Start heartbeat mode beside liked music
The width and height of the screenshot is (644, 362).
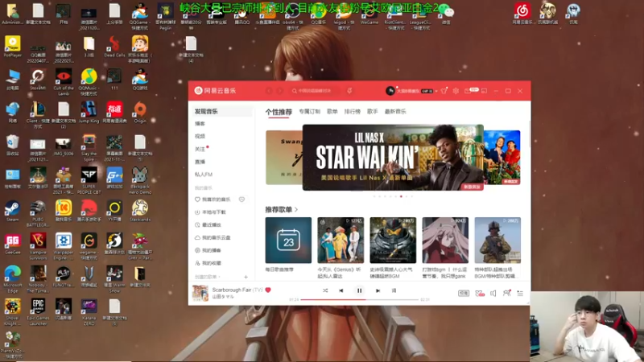coord(242,200)
